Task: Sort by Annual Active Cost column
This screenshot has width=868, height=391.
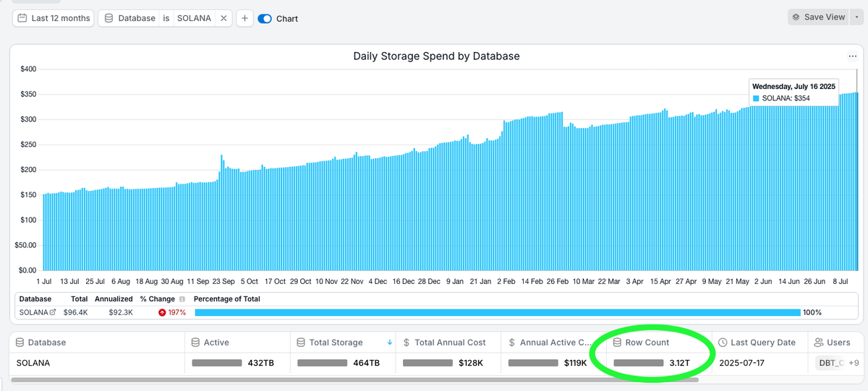Action: (x=553, y=343)
